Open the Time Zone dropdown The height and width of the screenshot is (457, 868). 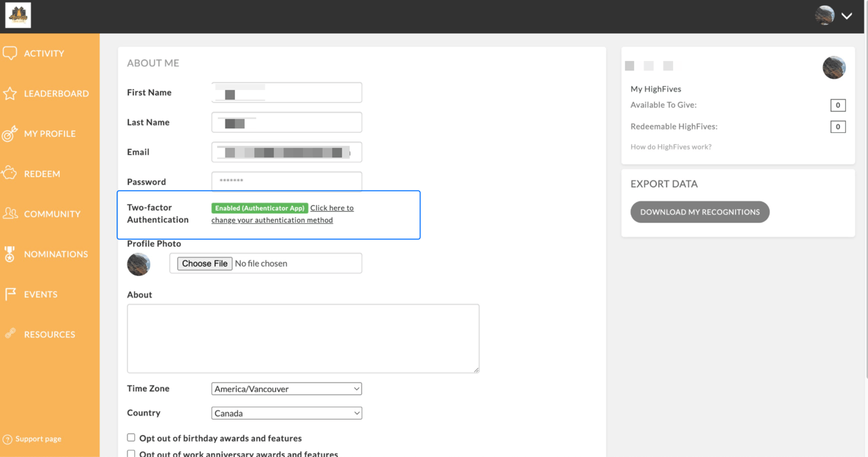(286, 389)
